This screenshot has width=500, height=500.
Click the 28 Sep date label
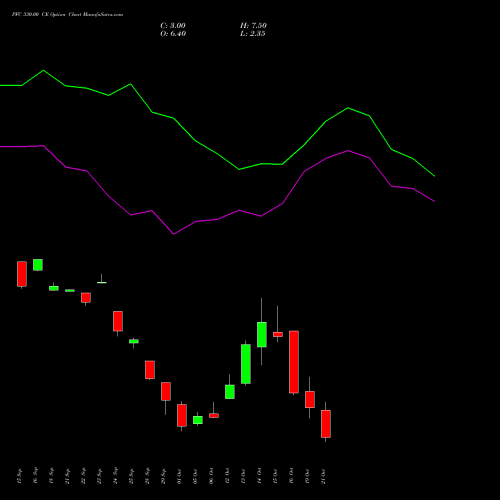point(147,476)
